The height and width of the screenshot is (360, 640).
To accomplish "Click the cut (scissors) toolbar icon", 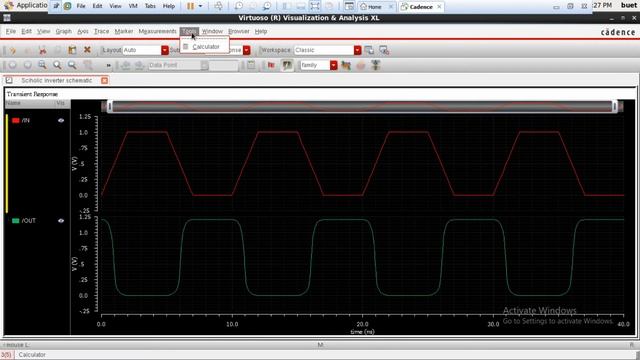I will [42, 50].
